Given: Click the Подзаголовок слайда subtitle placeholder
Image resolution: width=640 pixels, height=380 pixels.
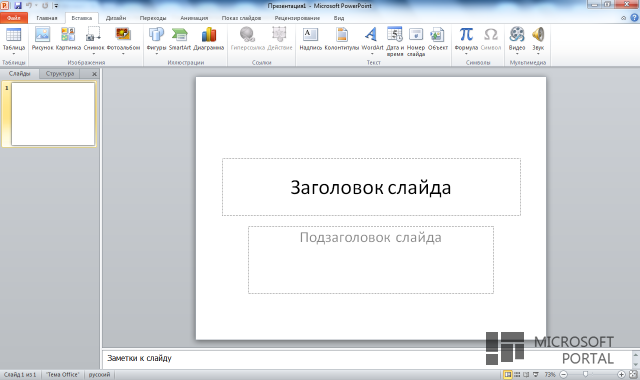Looking at the screenshot, I should click(371, 260).
